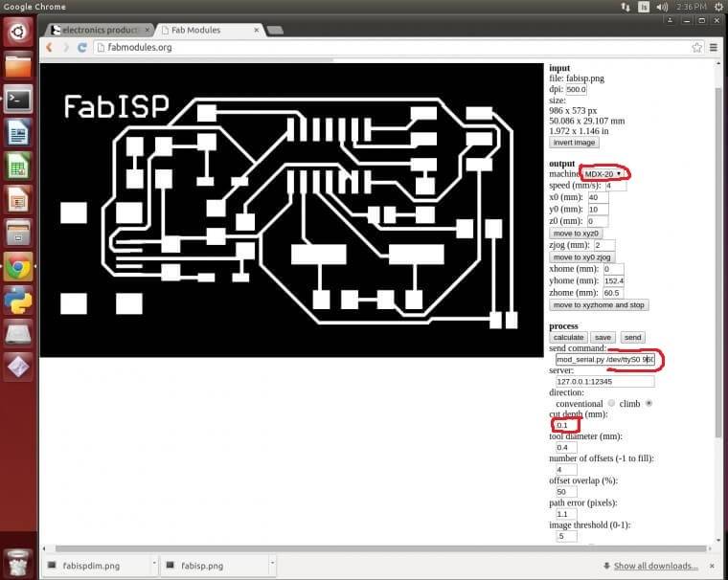728x580 pixels.
Task: Bookmark this page with the star
Action: click(x=696, y=47)
